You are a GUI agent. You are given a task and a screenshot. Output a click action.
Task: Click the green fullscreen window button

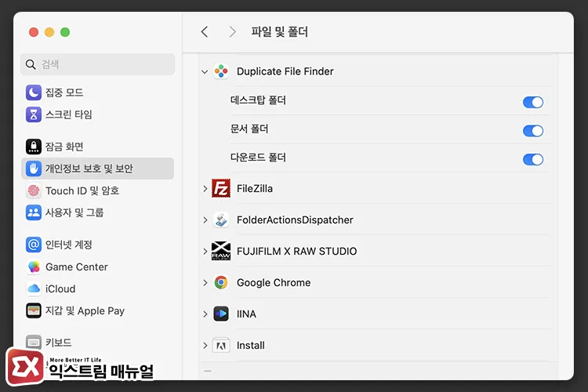click(65, 32)
